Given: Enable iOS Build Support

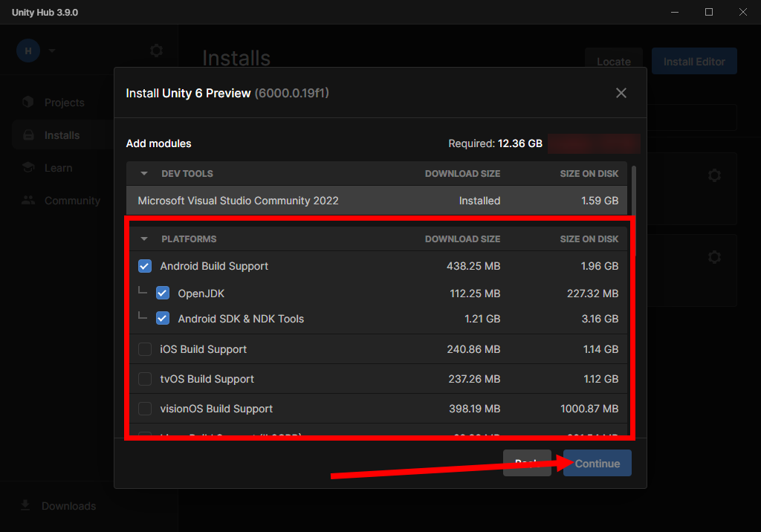Looking at the screenshot, I should click(145, 349).
